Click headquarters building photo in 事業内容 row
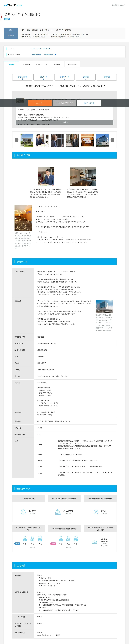 [104, 306]
